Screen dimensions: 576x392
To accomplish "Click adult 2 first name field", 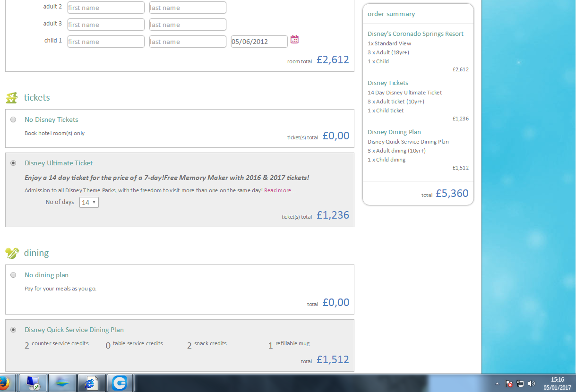I will coord(106,8).
